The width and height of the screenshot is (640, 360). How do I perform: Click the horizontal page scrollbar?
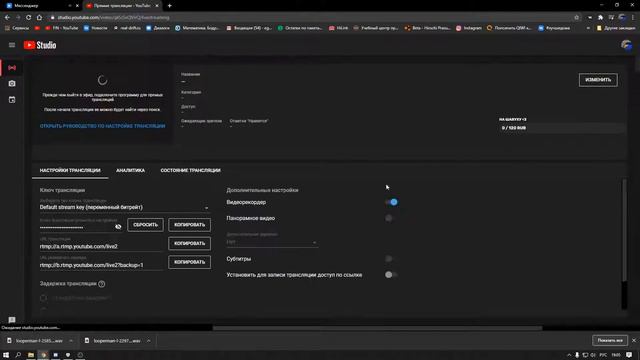pyautogui.click(x=378, y=328)
